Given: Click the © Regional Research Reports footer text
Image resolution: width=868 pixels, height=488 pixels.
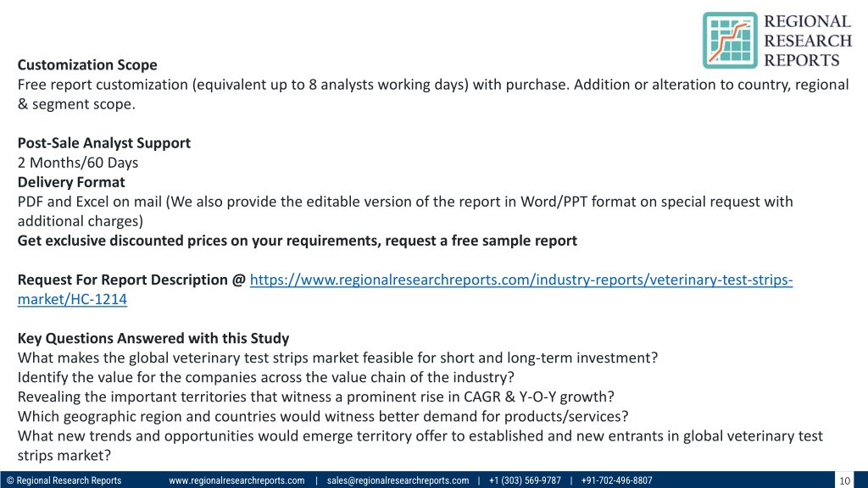Looking at the screenshot, I should click(64, 480).
